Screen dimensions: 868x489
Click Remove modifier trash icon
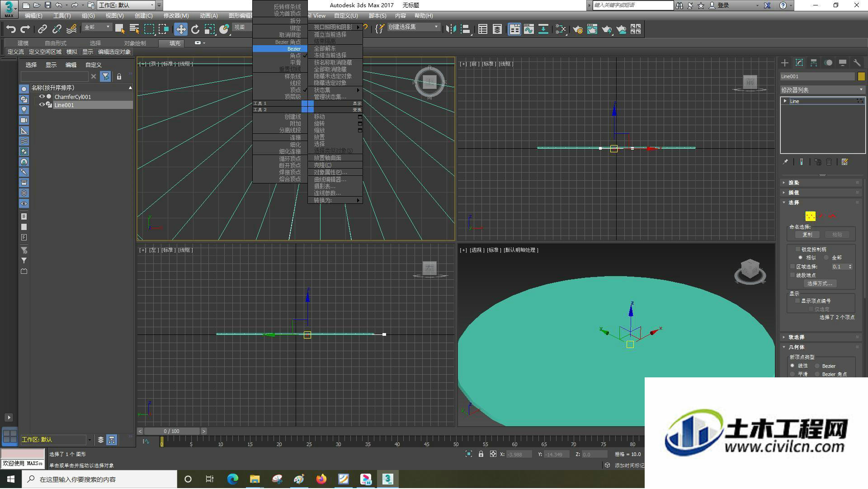(829, 162)
